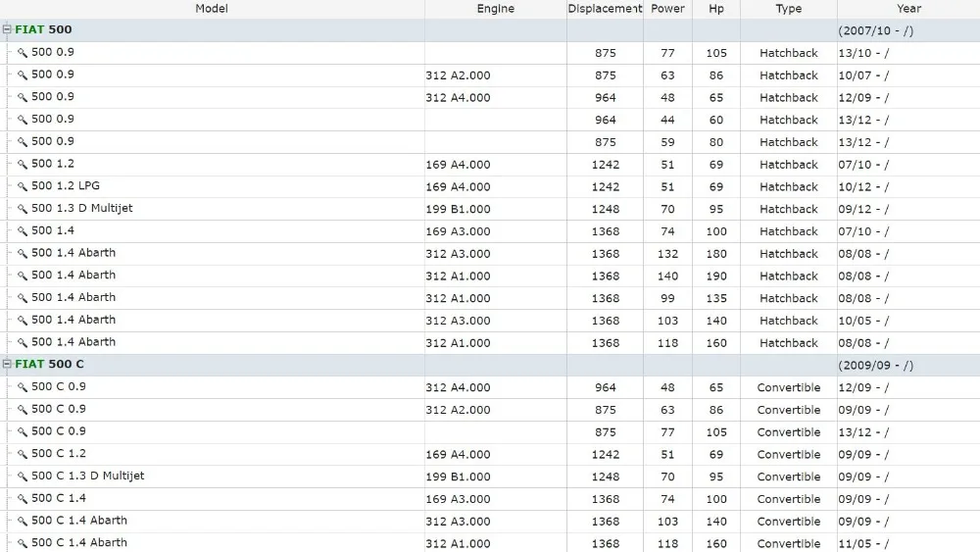The image size is (980, 552).
Task: Click magnifier icon of hatchback 500 1.4 Abarth 140 Hp
Action: 23,320
